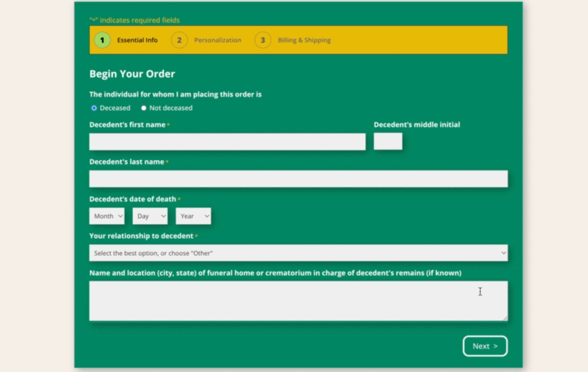Click the funeral home name and location textarea
The width and height of the screenshot is (588, 372).
(x=299, y=301)
